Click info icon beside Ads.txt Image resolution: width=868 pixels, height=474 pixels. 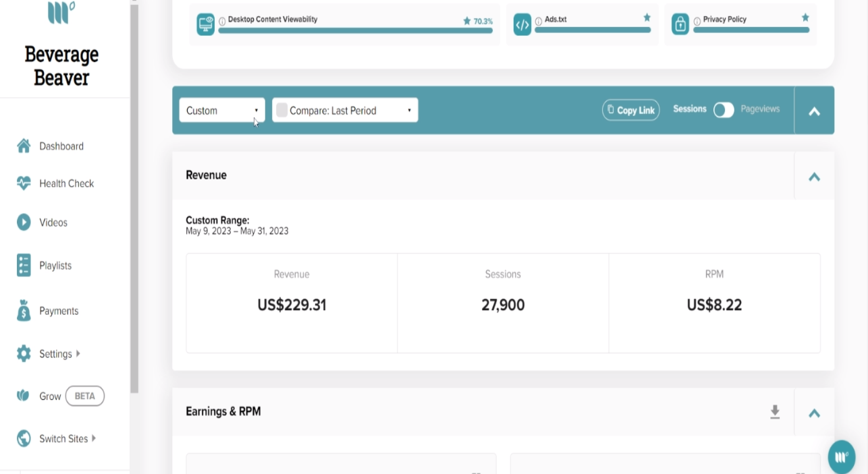point(539,21)
